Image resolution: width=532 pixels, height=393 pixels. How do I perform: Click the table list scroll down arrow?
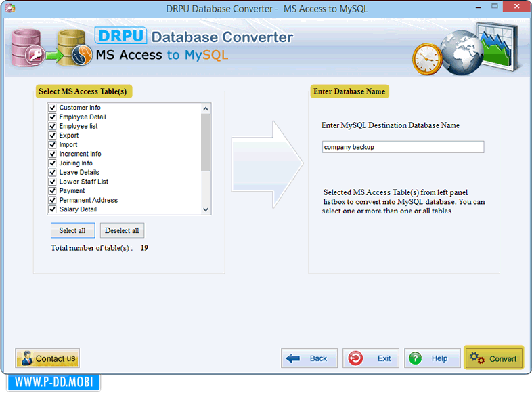click(206, 209)
